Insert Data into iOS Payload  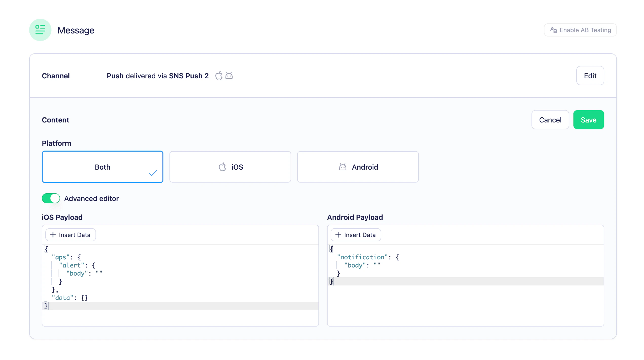point(70,235)
